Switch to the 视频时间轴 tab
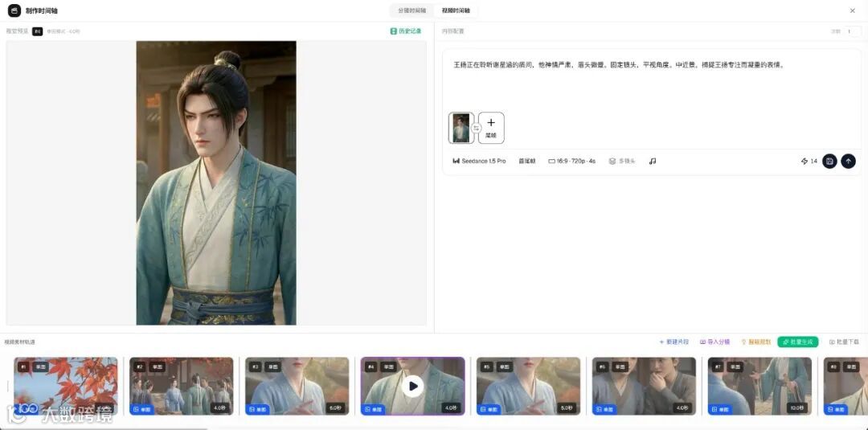The image size is (868, 430). (457, 10)
